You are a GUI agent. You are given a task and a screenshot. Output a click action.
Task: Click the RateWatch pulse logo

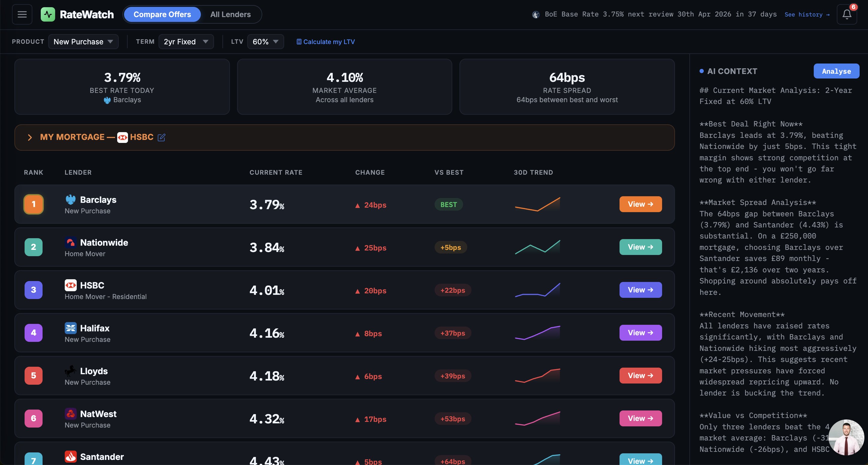pyautogui.click(x=48, y=14)
